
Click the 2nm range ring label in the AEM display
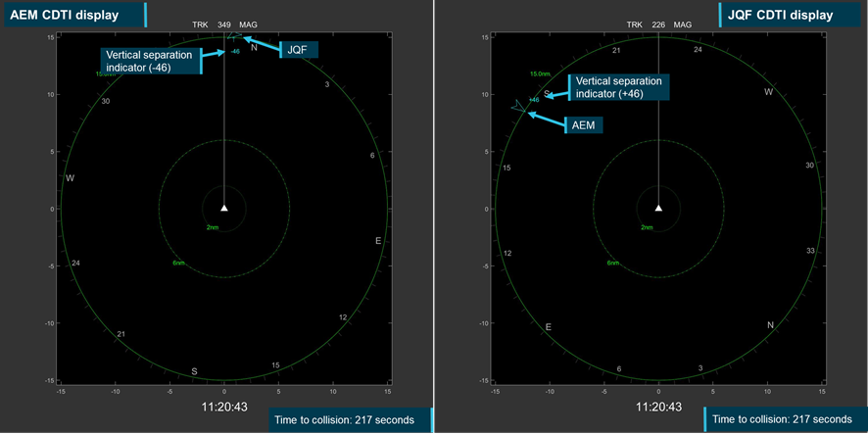[x=213, y=227]
